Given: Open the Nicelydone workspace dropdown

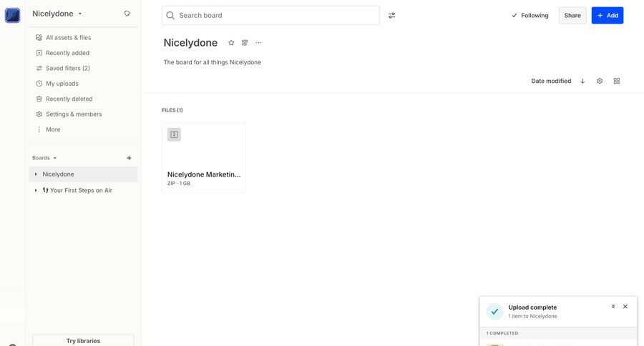Looking at the screenshot, I should point(57,14).
